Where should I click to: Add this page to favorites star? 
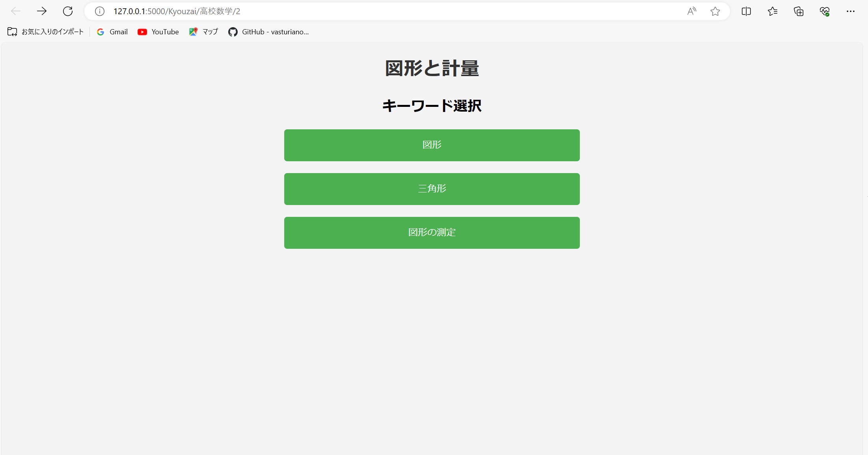click(715, 11)
